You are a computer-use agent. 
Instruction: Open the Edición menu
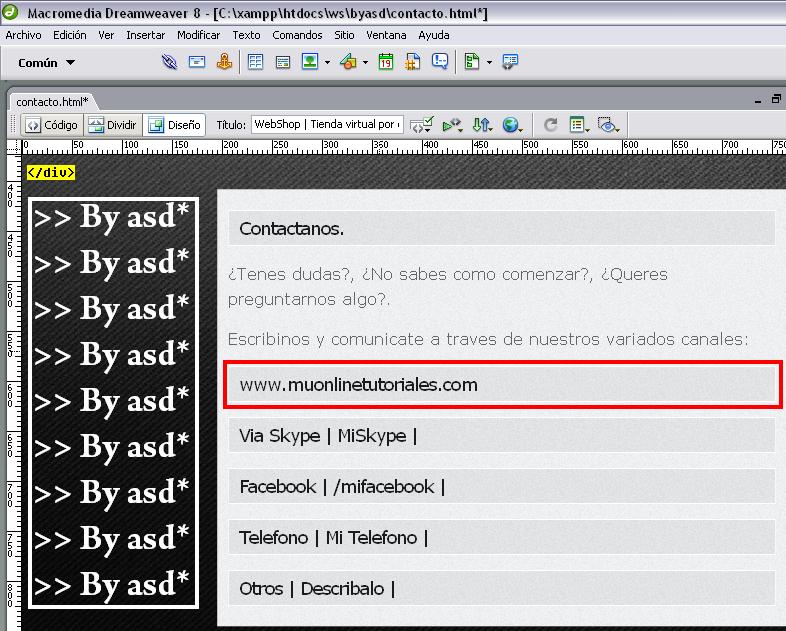(70, 35)
